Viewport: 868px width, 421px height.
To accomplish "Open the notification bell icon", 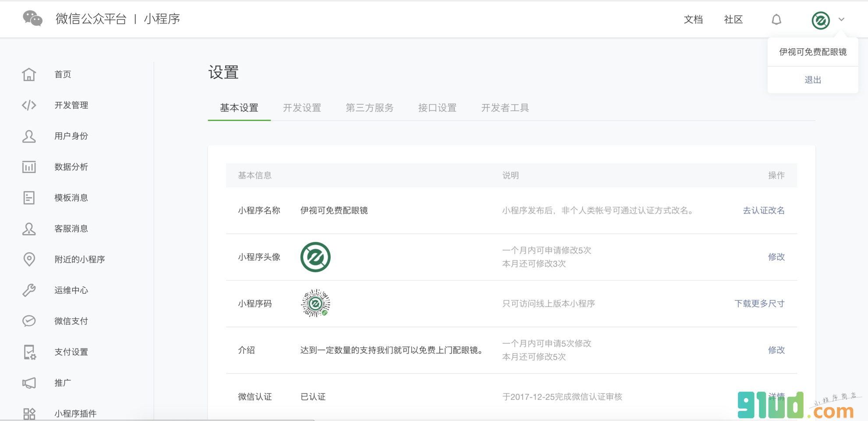I will pos(776,19).
